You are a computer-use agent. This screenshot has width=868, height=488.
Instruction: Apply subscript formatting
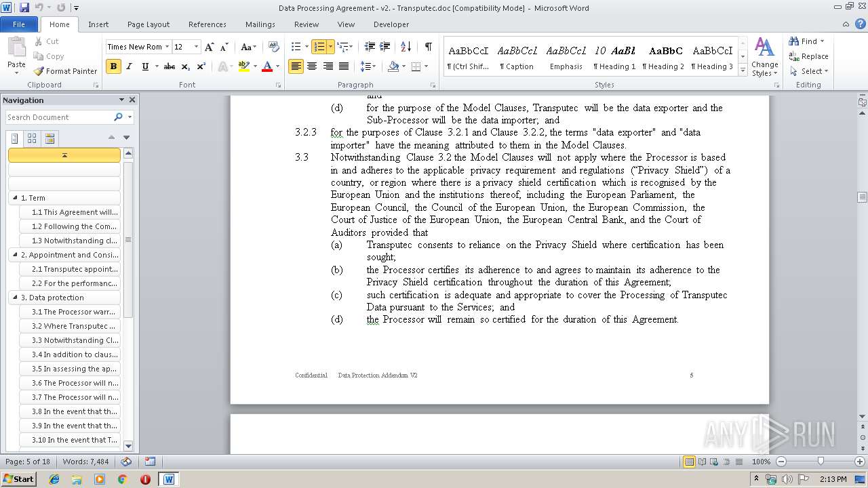point(186,66)
